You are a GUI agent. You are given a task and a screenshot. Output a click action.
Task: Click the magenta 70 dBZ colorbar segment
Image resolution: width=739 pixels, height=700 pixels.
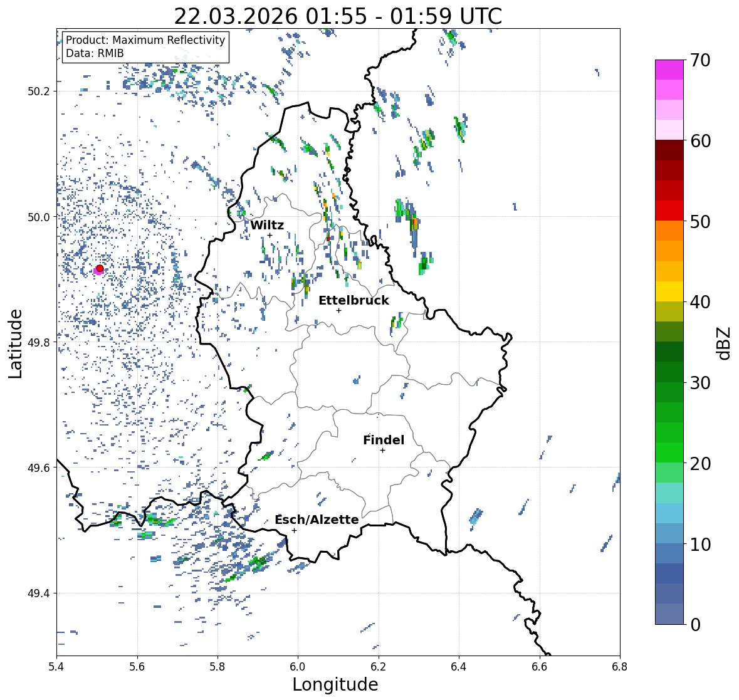tap(669, 70)
